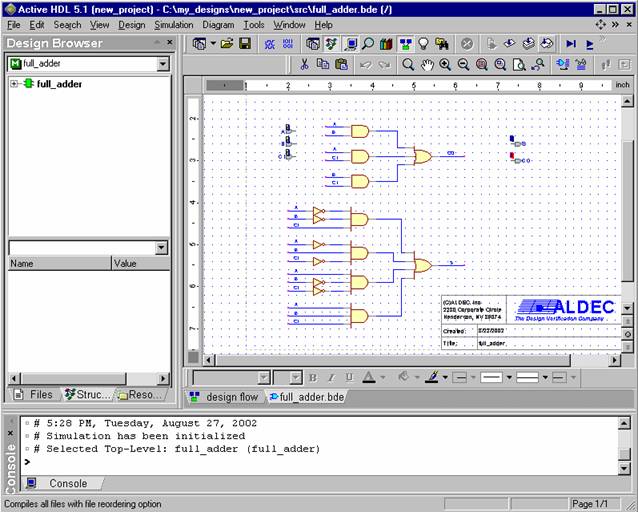Click the Zoom to Page icon
638x512 pixels.
click(x=519, y=64)
